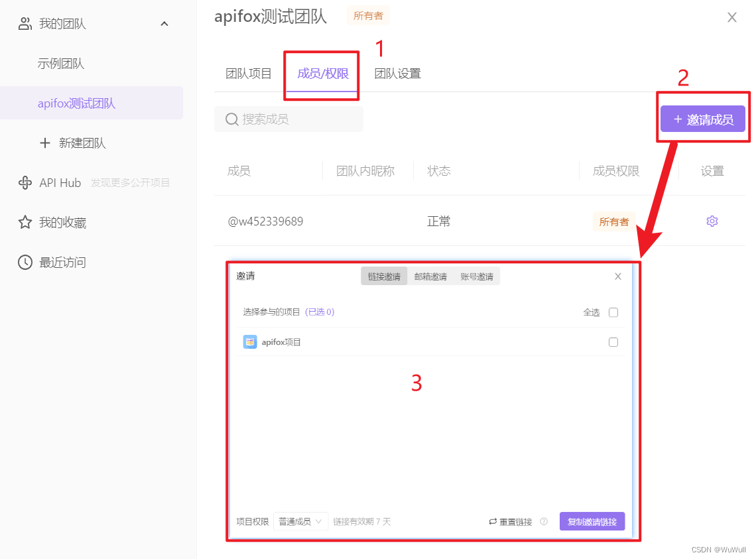Select the 邮箱邀请 tab
The width and height of the screenshot is (756, 559).
pos(430,277)
